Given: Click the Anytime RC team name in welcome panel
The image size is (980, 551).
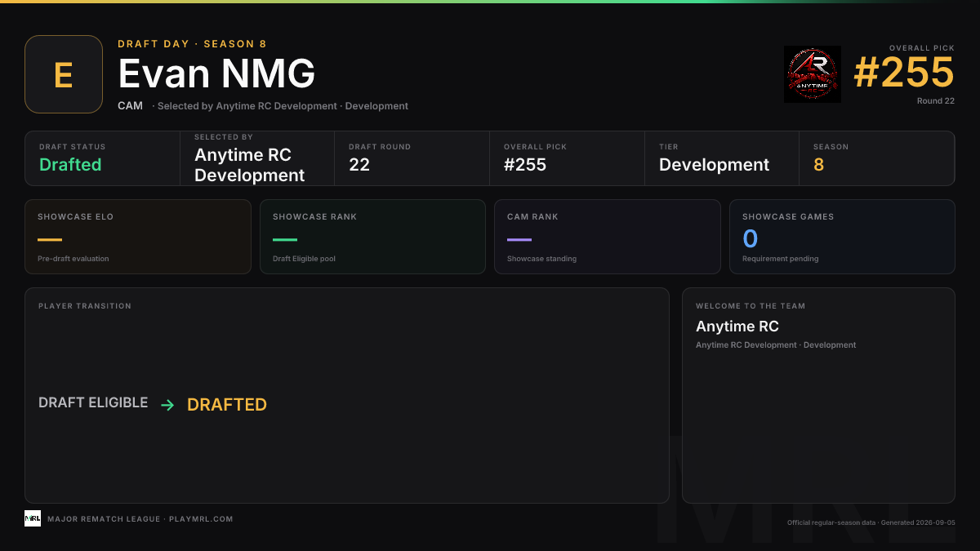Looking at the screenshot, I should 737,327.
